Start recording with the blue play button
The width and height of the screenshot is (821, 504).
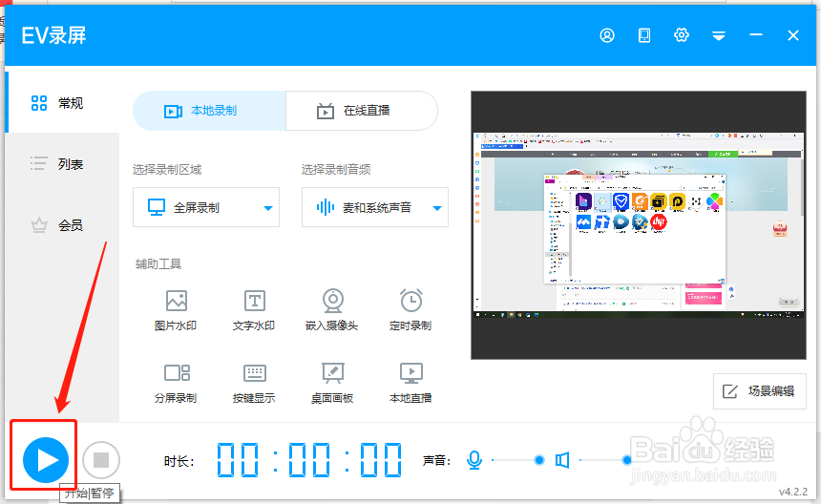tap(46, 460)
